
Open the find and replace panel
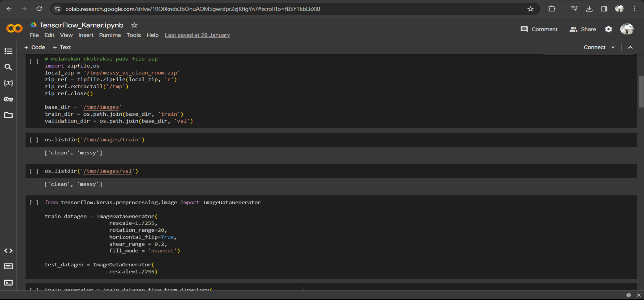point(8,67)
